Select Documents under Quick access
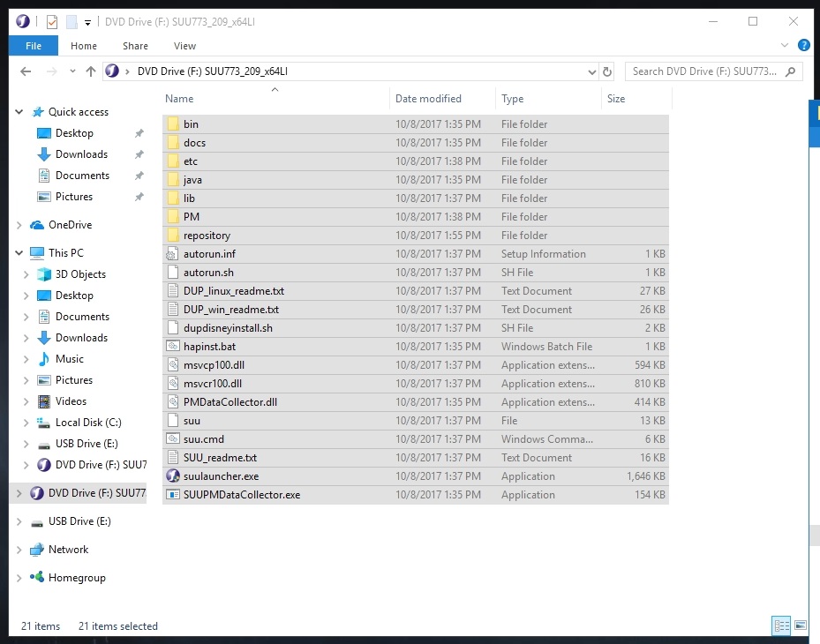The width and height of the screenshot is (820, 644). [82, 176]
